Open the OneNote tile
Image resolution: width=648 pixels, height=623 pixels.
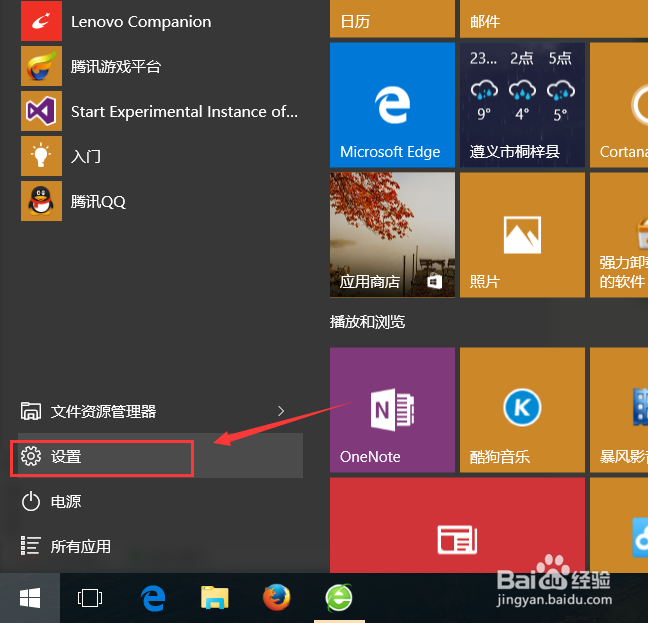pos(392,410)
